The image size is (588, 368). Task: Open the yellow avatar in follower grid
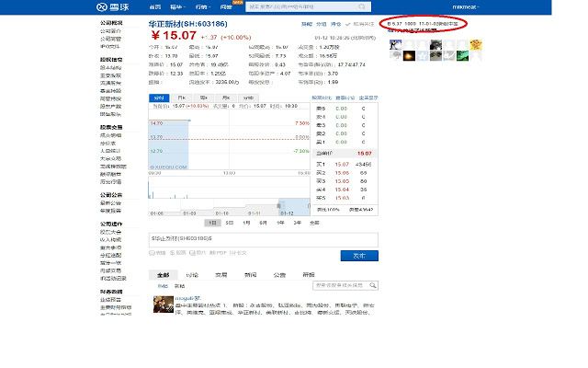(476, 45)
